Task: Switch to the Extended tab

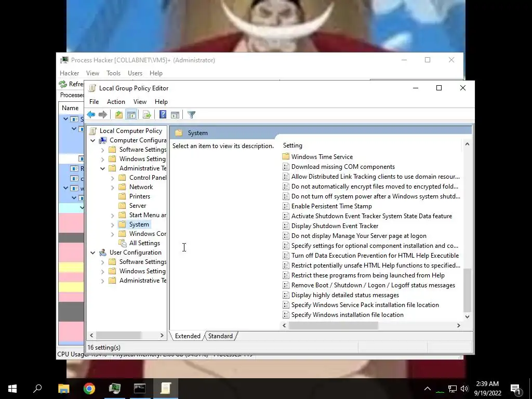Action: (188, 336)
